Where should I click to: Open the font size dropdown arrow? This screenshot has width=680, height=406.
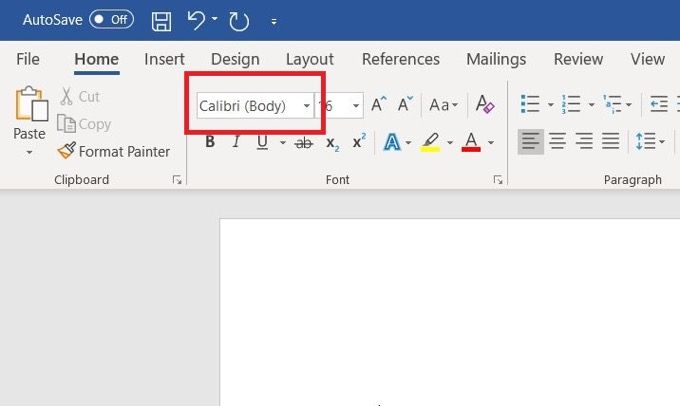356,105
